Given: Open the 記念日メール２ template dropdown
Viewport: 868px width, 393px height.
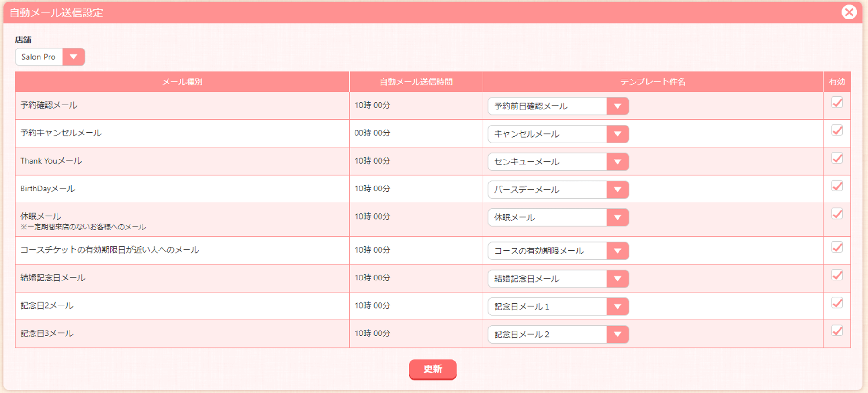Looking at the screenshot, I should coord(558,334).
